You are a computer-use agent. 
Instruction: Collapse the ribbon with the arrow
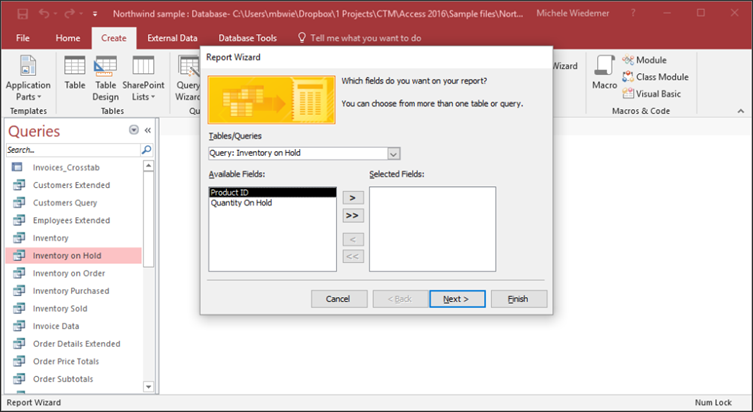point(741,111)
